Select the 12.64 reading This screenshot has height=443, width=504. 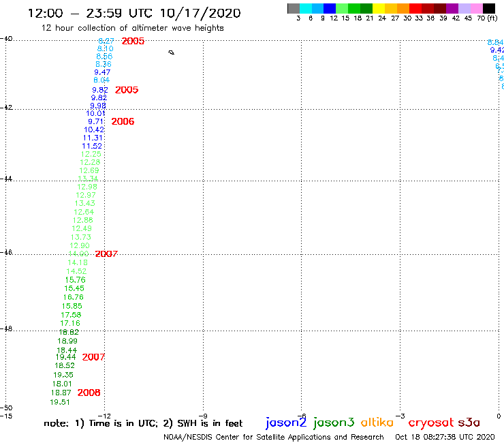(x=84, y=212)
